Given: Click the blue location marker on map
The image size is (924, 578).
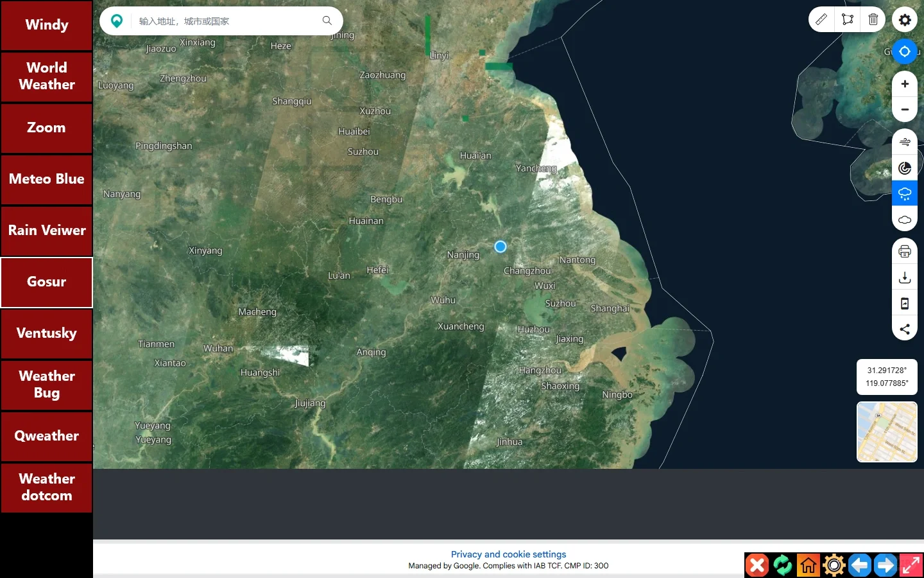Looking at the screenshot, I should pyautogui.click(x=501, y=247).
